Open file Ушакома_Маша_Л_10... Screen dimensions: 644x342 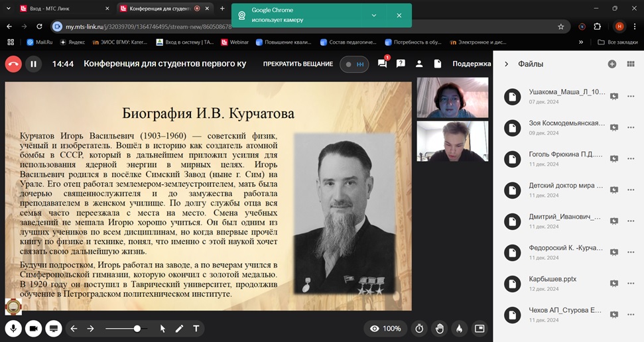point(567,92)
